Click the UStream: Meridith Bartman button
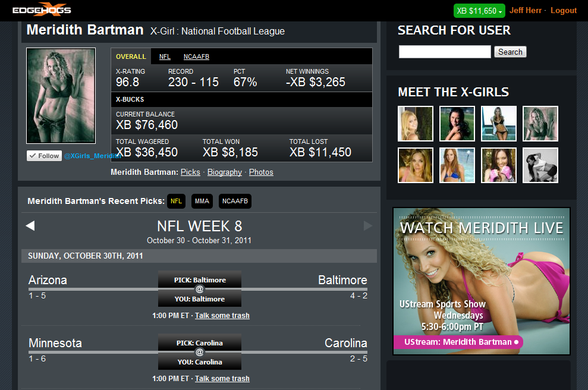The height and width of the screenshot is (390, 588). coord(458,342)
